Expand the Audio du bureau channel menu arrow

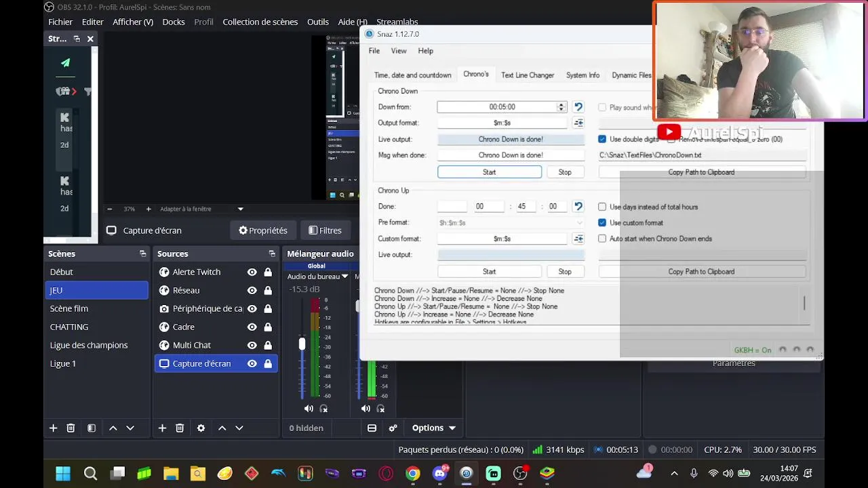tap(344, 277)
